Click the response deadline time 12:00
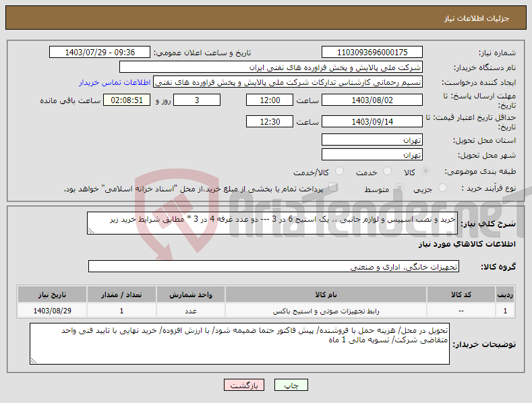532x403 pixels. click(x=270, y=100)
